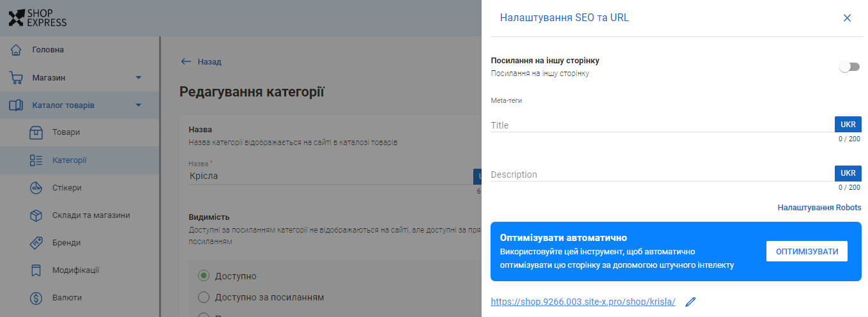Click the dollar icon beside Валюти

pyautogui.click(x=36, y=298)
